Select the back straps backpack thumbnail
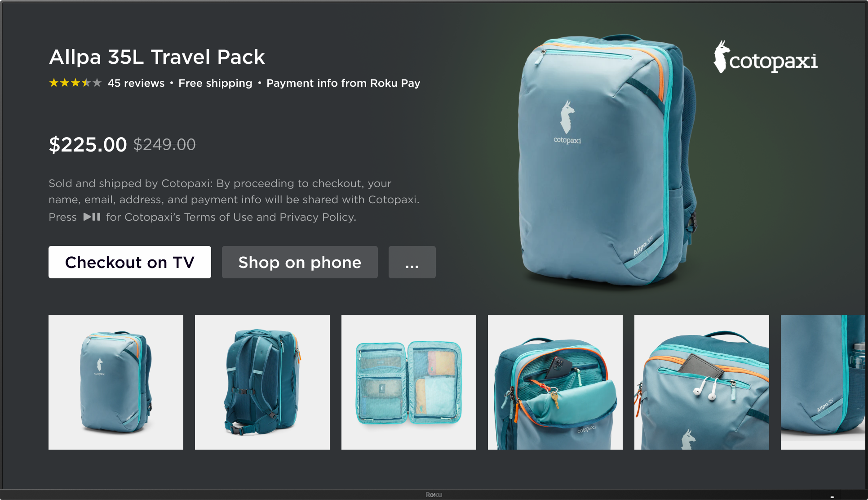 click(x=262, y=382)
